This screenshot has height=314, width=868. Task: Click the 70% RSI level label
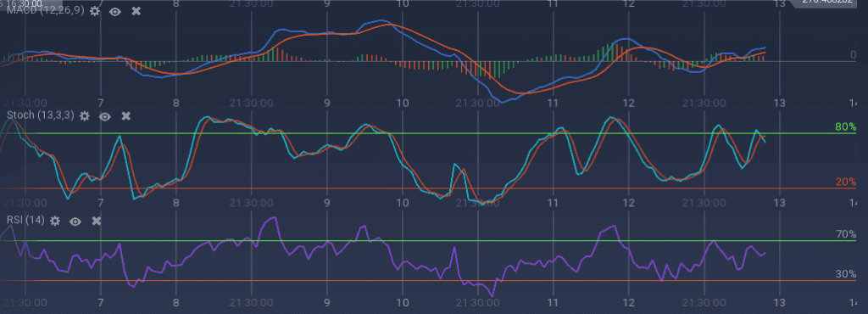[x=845, y=234]
